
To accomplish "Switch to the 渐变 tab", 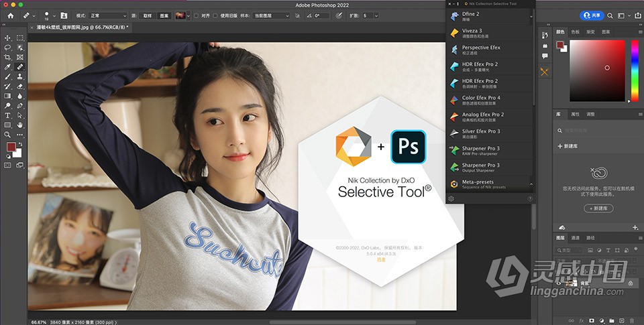I will pos(590,32).
